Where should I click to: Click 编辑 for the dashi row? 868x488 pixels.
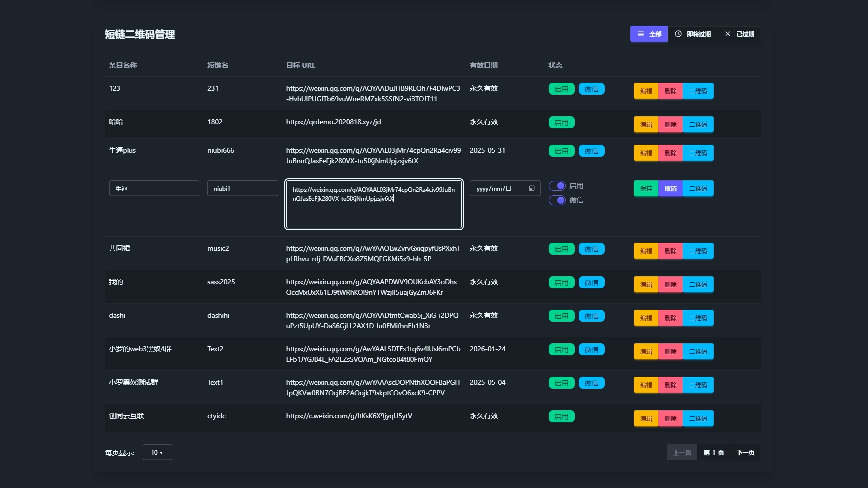tap(646, 318)
